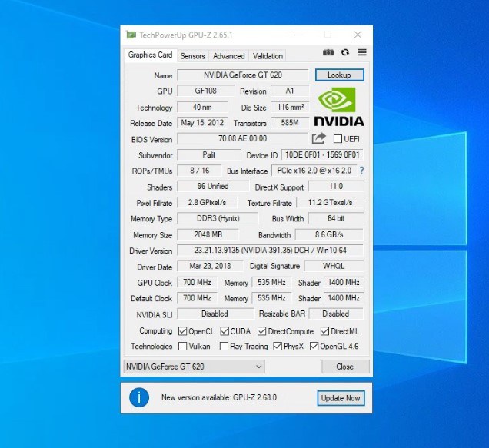Open the hamburger menu icon

coord(362,52)
